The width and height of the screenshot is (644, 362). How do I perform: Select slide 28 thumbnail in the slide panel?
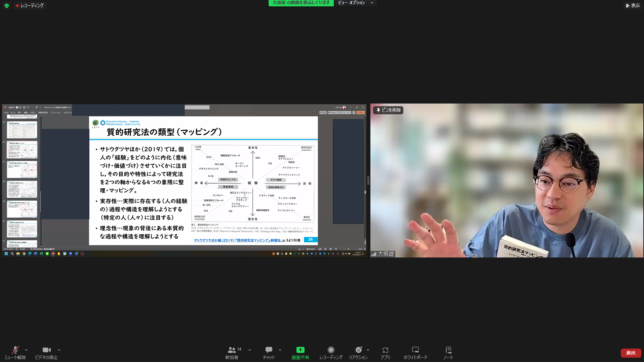point(22,189)
